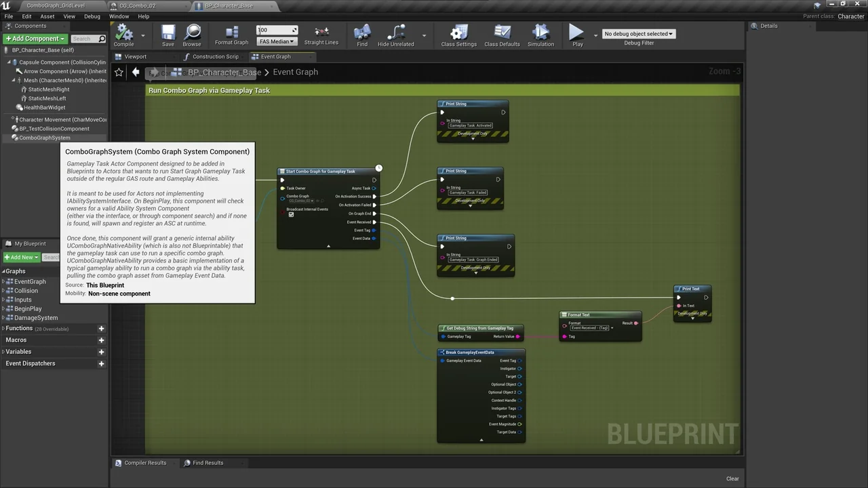Click the 100 value spinner field
Viewport: 868px width, 488px height.
point(275,30)
